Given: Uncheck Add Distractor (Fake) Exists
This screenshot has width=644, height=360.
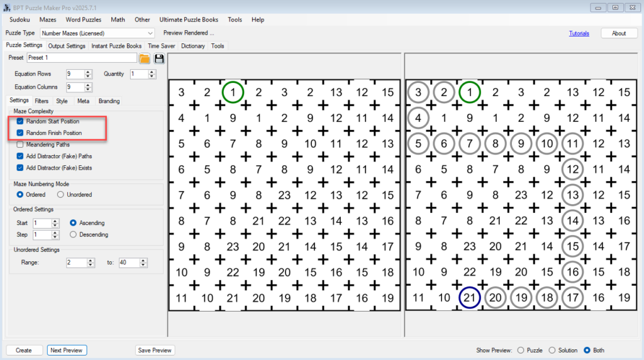Looking at the screenshot, I should 21,168.
